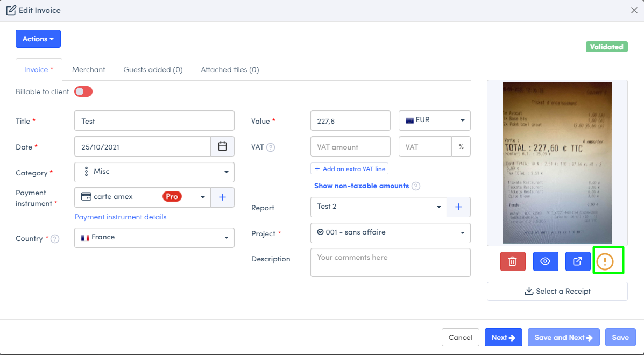Click the eye icon to view receipt
Screen dimensions: 644x355
pos(545,261)
